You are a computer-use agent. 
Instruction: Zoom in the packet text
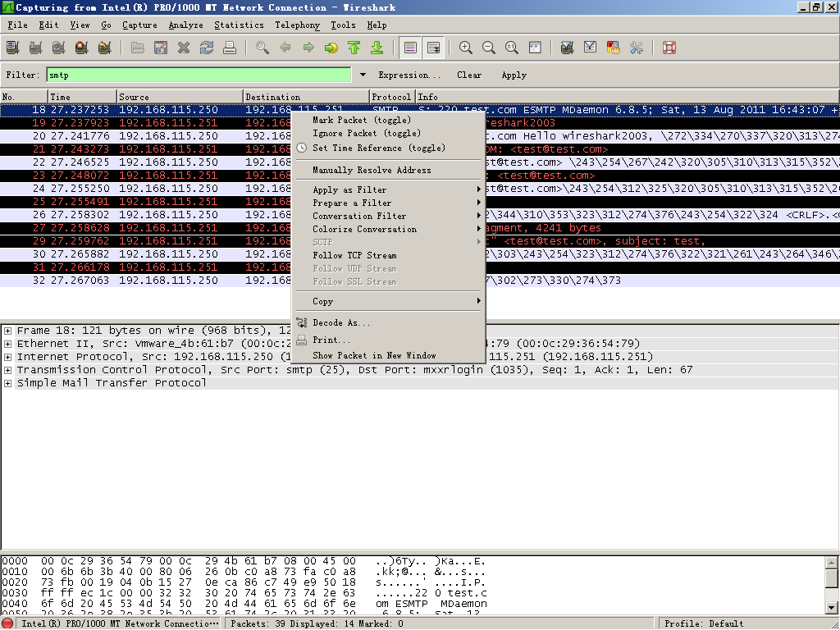(x=466, y=48)
